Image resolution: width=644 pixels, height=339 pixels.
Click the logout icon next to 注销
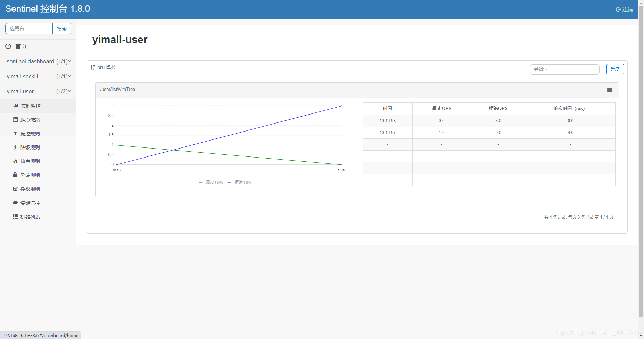tap(618, 10)
